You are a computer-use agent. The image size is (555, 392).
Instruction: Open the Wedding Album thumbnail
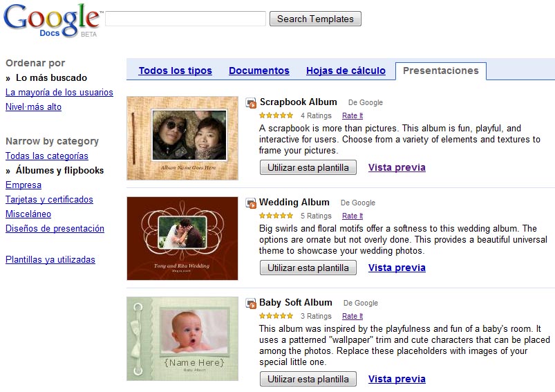(x=182, y=239)
